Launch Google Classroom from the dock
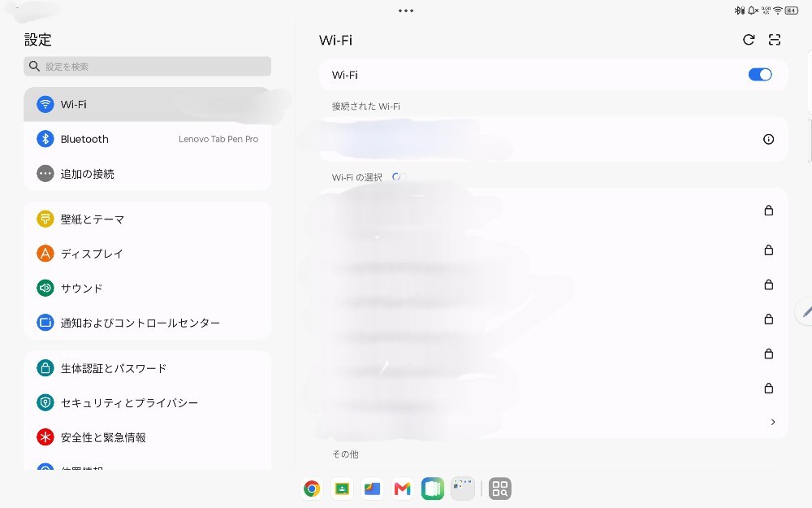The image size is (812, 508). [342, 488]
